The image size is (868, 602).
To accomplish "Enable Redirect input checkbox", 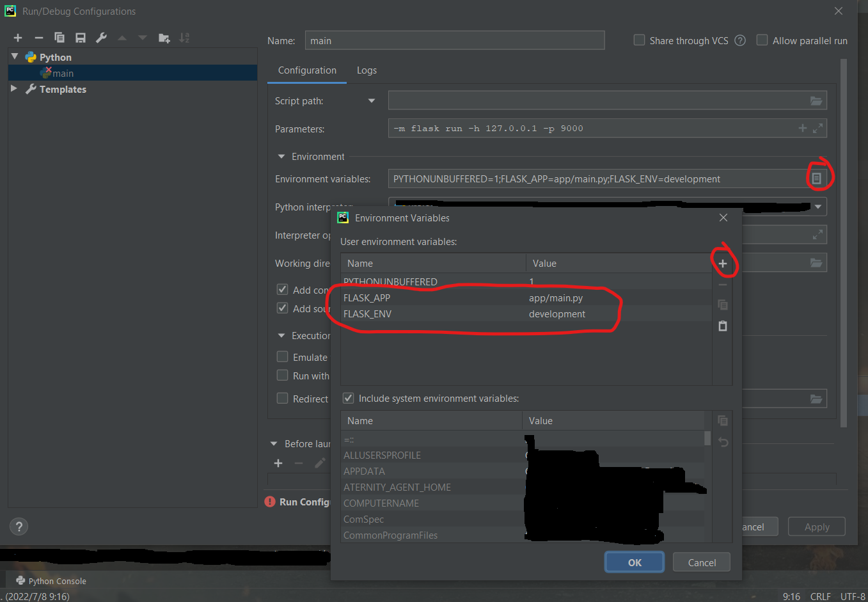I will (282, 399).
